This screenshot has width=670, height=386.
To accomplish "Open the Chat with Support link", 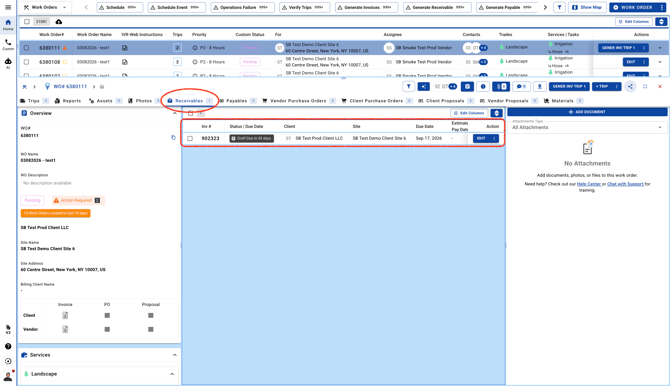I will point(625,184).
